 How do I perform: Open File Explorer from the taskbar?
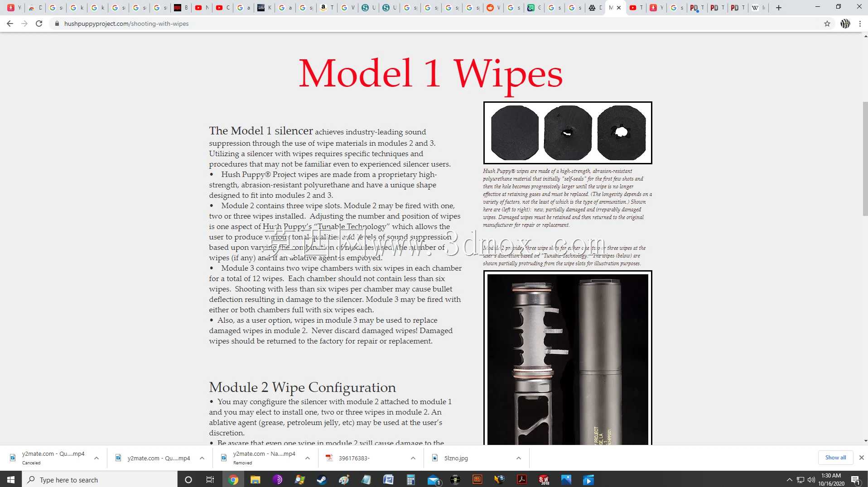tap(255, 480)
